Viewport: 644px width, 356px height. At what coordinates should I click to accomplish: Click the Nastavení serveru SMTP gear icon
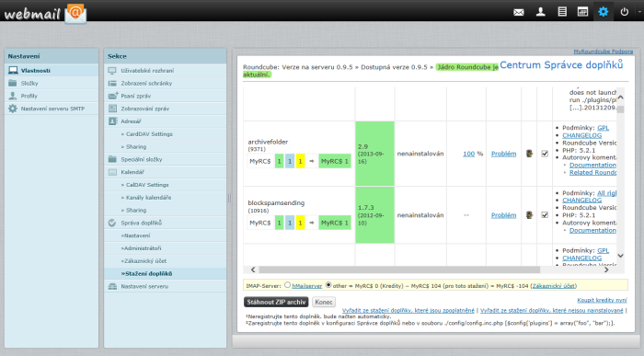point(13,109)
